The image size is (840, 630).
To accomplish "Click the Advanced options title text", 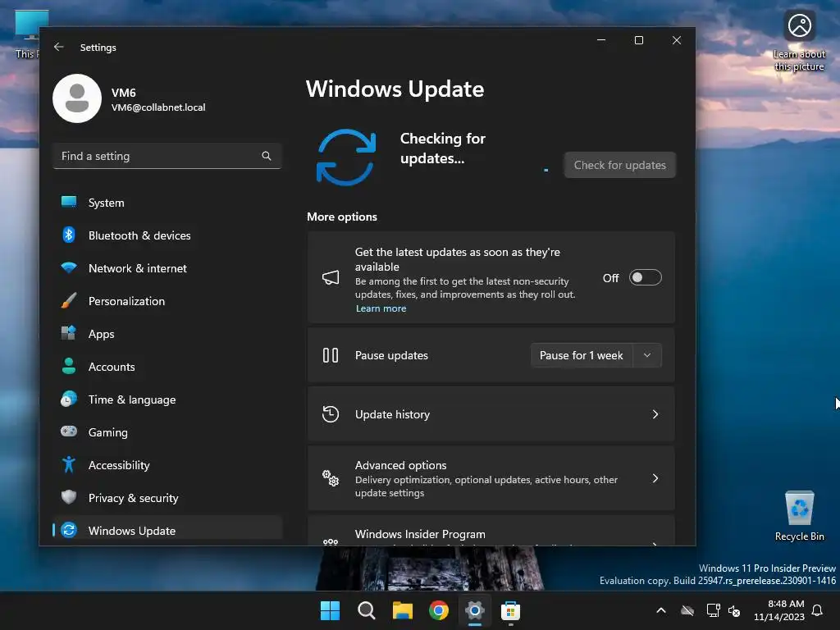I will pos(400,465).
